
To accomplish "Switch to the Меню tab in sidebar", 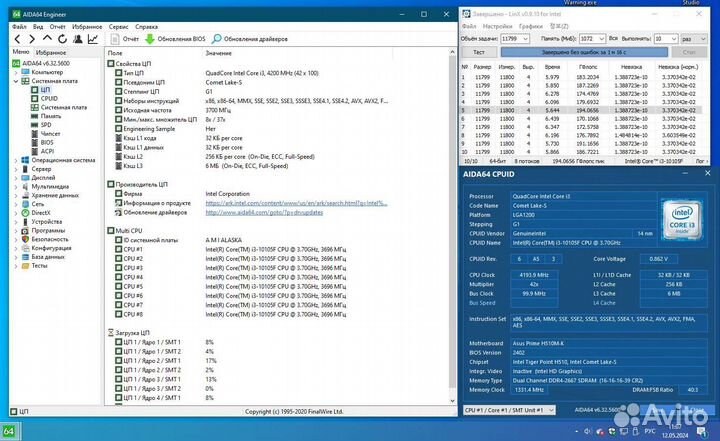I will tap(21, 52).
